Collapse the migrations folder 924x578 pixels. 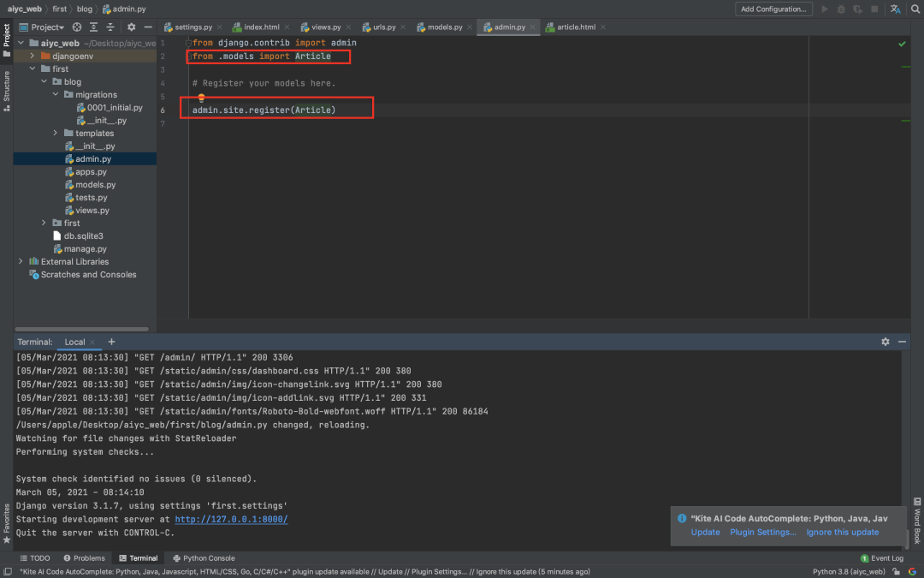tap(56, 94)
